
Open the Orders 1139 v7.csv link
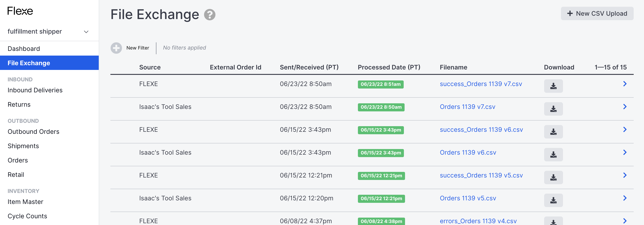point(467,107)
